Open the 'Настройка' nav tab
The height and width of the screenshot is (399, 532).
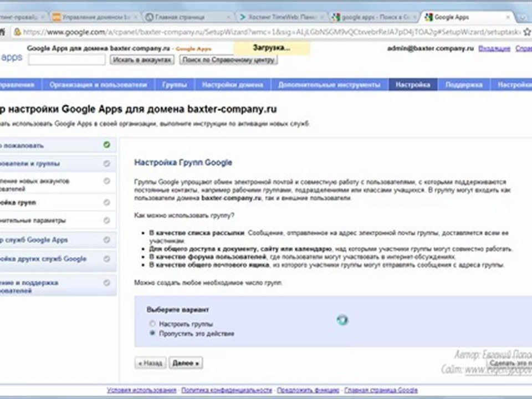413,84
